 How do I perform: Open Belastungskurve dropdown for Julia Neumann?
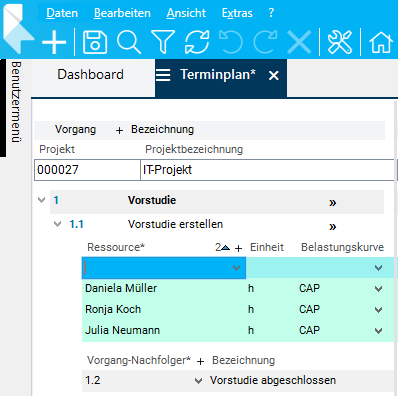[378, 331]
